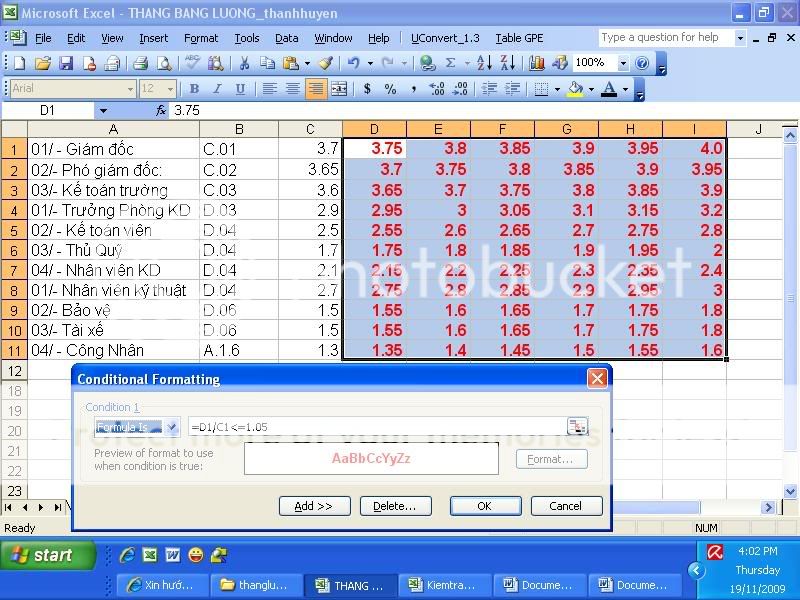Click OK in Conditional Formatting dialog
This screenshot has width=800, height=600.
click(485, 506)
